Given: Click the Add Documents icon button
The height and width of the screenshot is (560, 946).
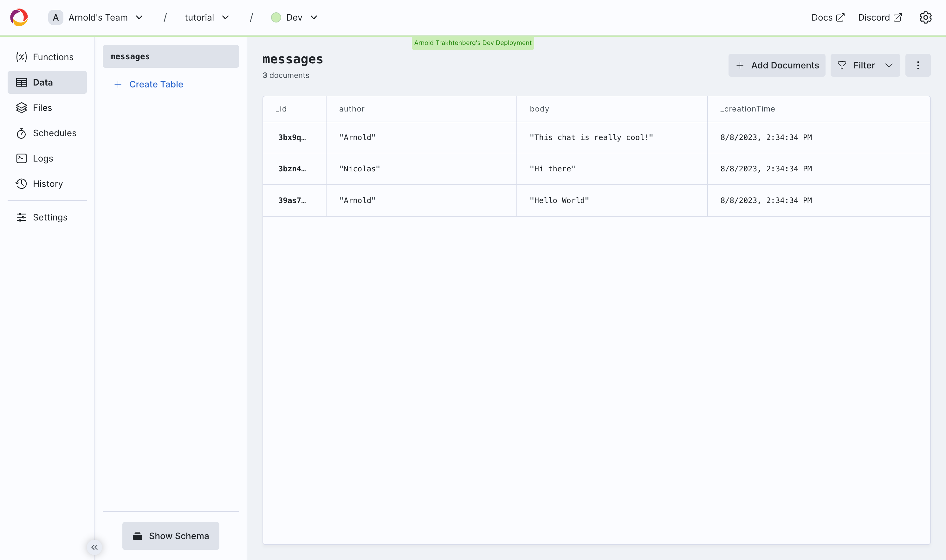Looking at the screenshot, I should (x=740, y=65).
